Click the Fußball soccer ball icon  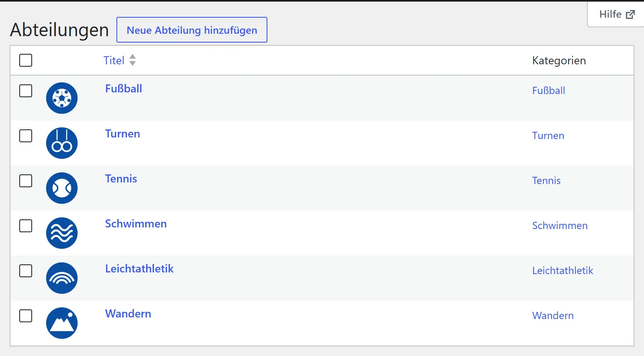point(62,98)
